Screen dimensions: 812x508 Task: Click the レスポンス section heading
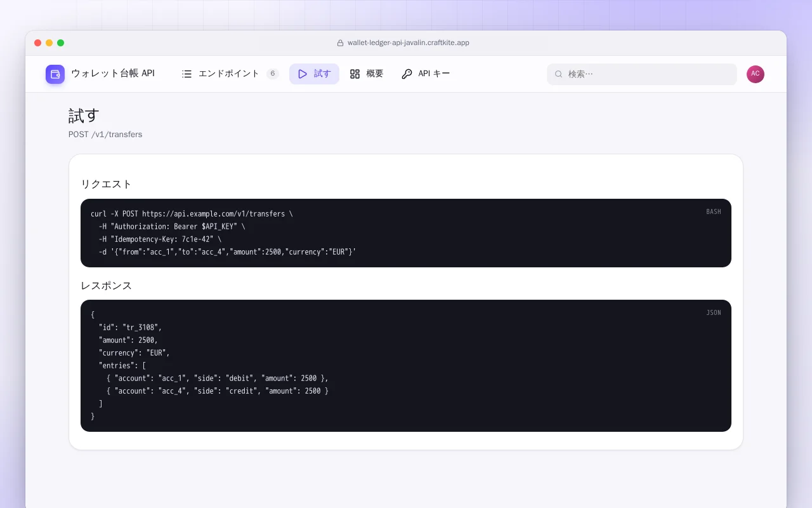point(106,286)
